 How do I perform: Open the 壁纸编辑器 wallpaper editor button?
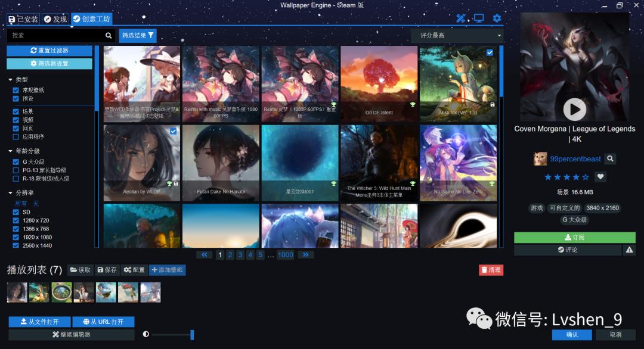click(72, 335)
